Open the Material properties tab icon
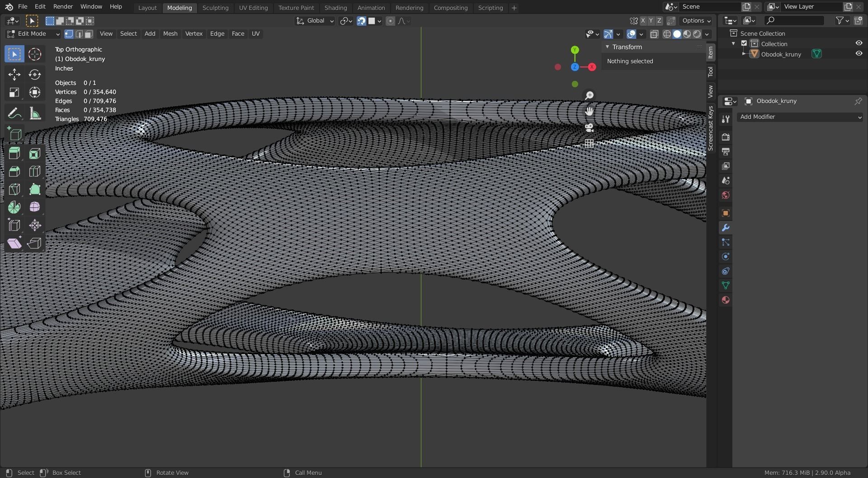868x478 pixels. [726, 300]
